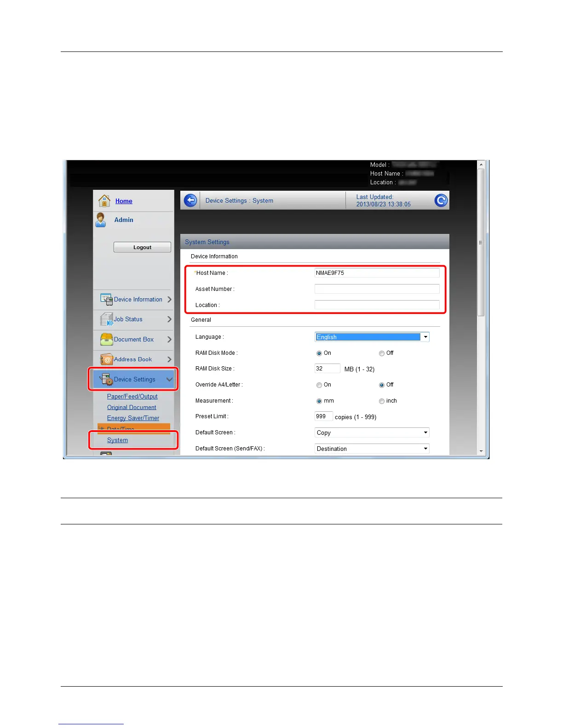This screenshot has width=563, height=728.
Task: Expand the Device Information chevron
Action: [169, 300]
